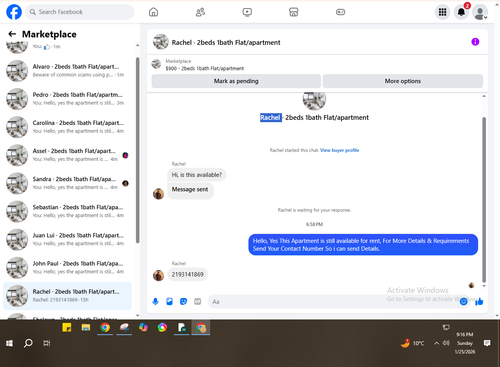
Task: Choose a sticker icon
Action: click(x=183, y=302)
